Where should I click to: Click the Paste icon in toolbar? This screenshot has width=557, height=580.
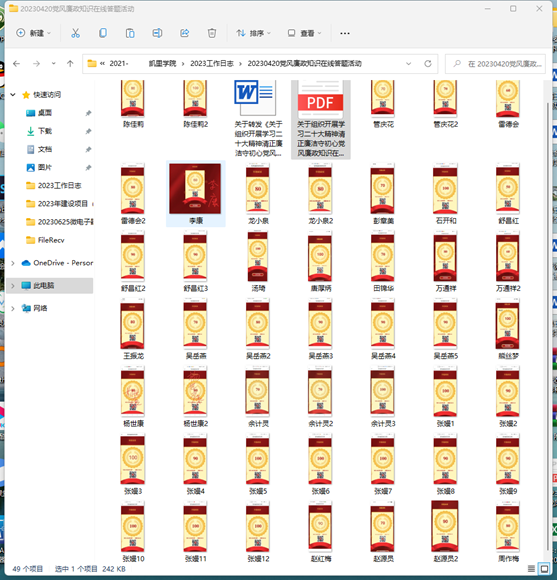tap(130, 33)
